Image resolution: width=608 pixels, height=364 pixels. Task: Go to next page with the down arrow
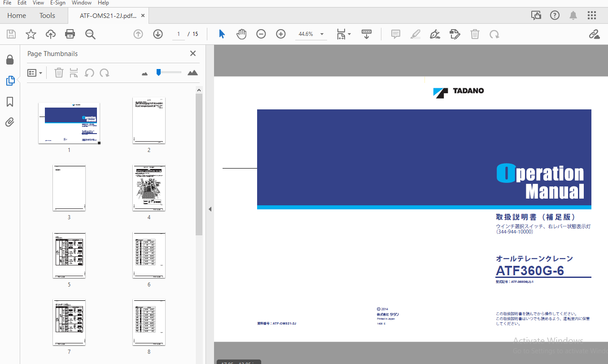[x=158, y=34]
